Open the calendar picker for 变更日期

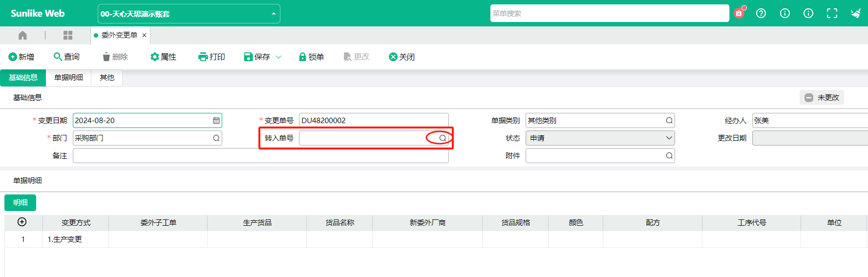click(216, 121)
